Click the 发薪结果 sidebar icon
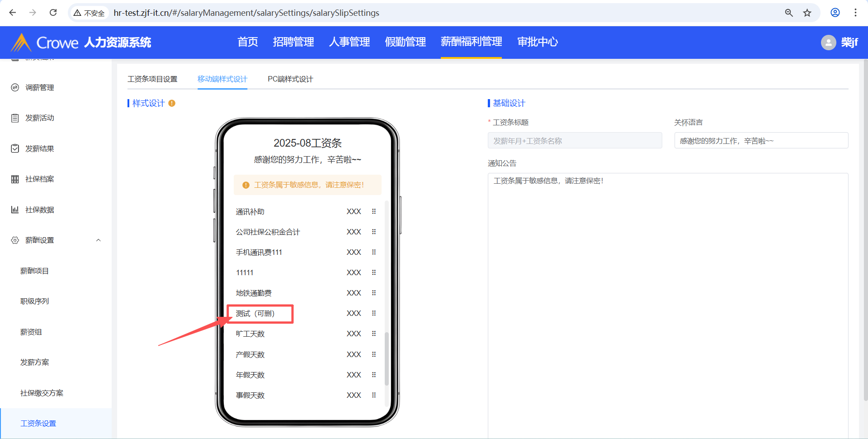Viewport: 868px width, 439px height. pyautogui.click(x=15, y=148)
